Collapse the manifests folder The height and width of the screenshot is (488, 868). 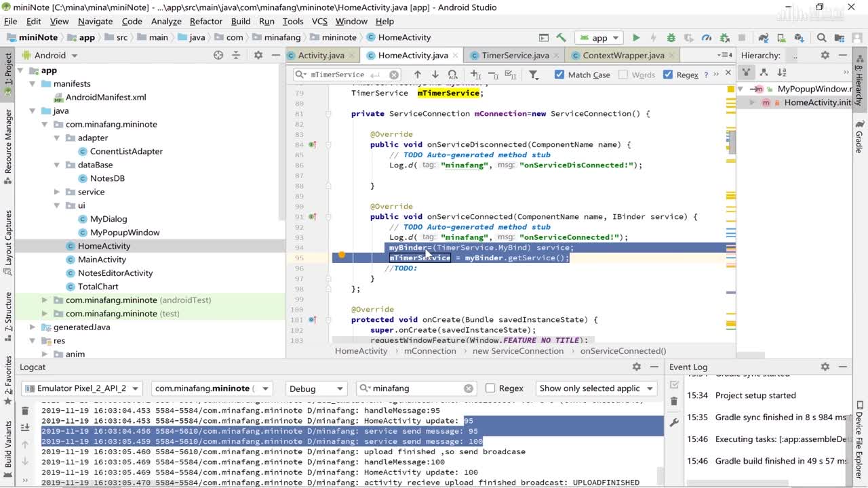pos(33,83)
